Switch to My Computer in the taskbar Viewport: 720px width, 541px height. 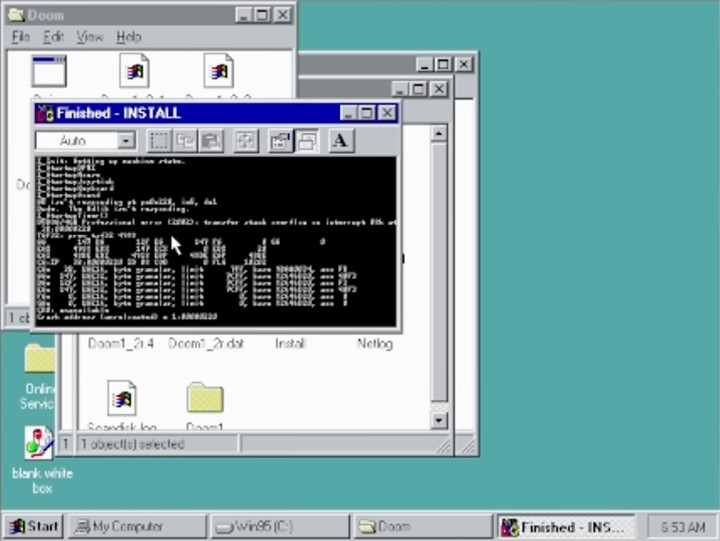point(136,526)
